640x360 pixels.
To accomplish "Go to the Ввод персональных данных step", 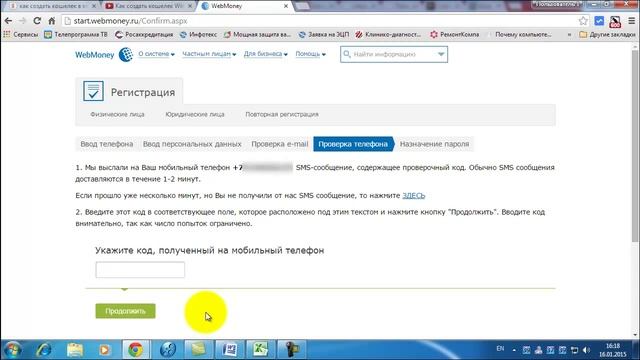I will 192,144.
